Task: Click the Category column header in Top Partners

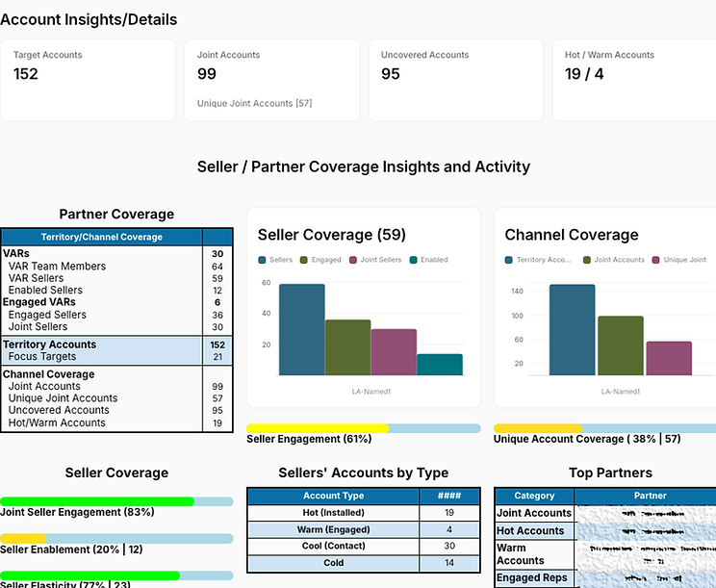Action: [534, 496]
